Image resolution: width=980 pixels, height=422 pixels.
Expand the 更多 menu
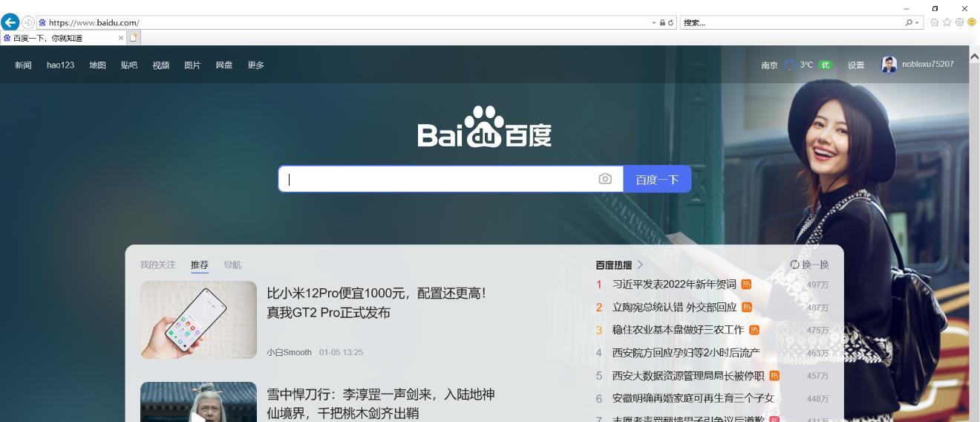[x=256, y=65]
